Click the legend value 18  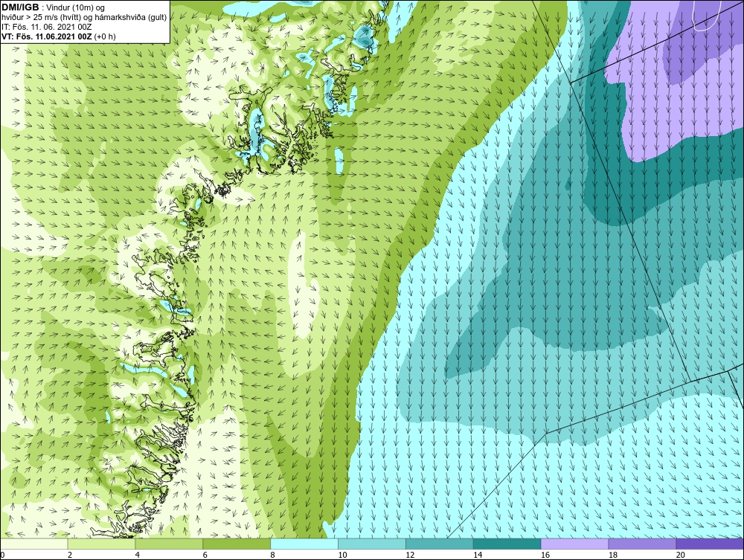(x=612, y=555)
